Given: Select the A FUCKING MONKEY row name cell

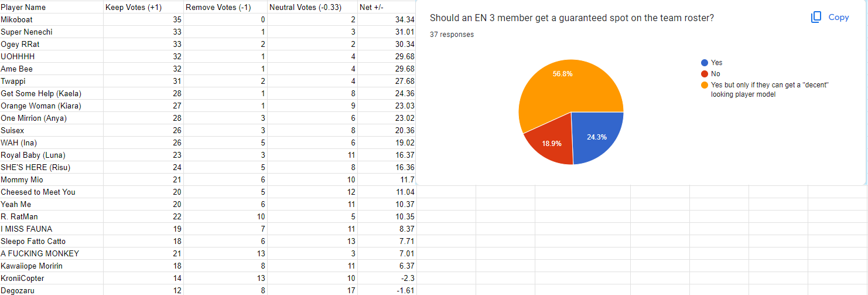Looking at the screenshot, I should (x=52, y=254).
